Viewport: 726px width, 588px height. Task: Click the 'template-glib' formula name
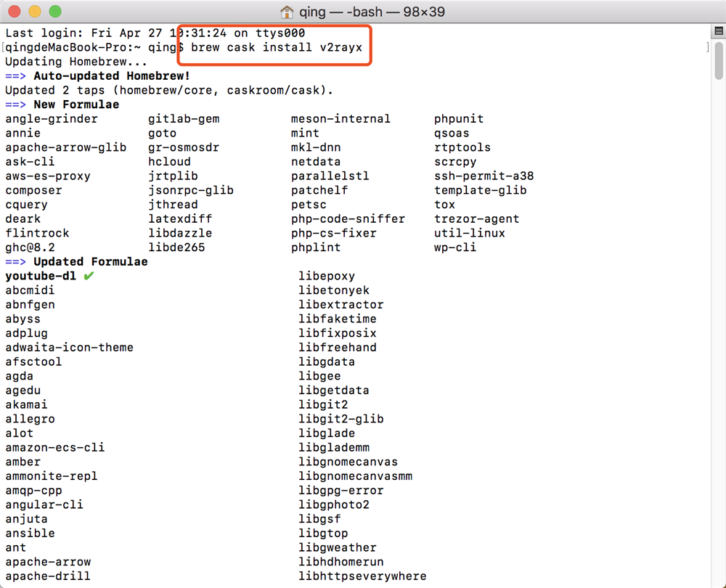pyautogui.click(x=480, y=190)
